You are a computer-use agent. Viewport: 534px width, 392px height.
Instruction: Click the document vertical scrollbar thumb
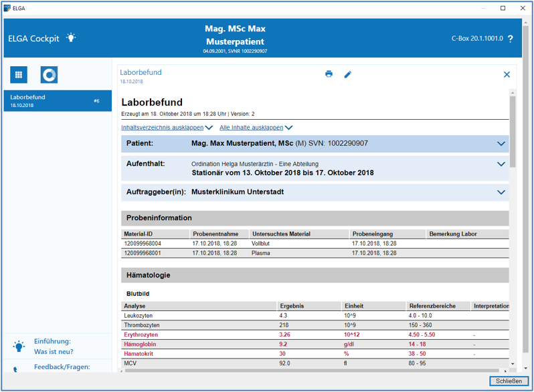click(513, 131)
